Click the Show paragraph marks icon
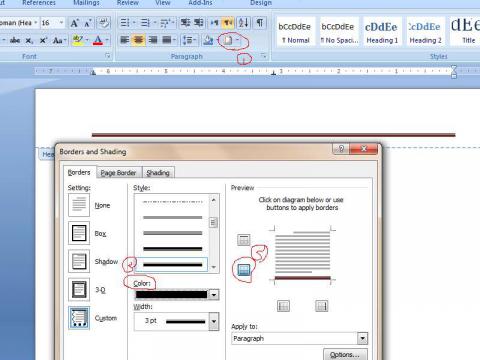The width and height of the screenshot is (480, 360). pos(260,23)
